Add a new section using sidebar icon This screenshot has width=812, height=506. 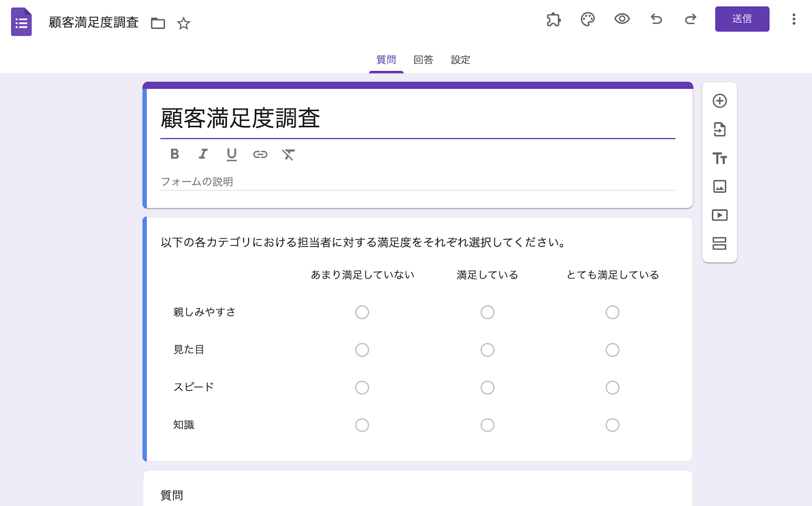coord(719,244)
